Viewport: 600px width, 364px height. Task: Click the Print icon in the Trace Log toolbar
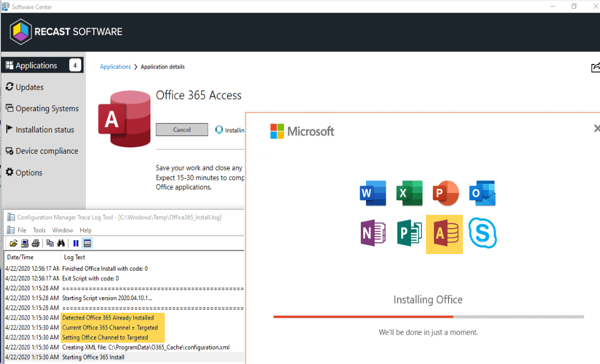35,243
